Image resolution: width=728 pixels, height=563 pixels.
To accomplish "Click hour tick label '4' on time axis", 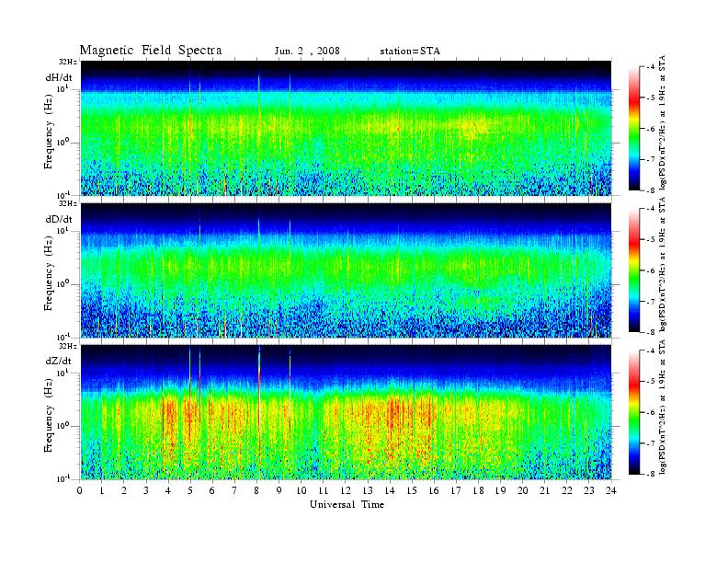I will [168, 490].
